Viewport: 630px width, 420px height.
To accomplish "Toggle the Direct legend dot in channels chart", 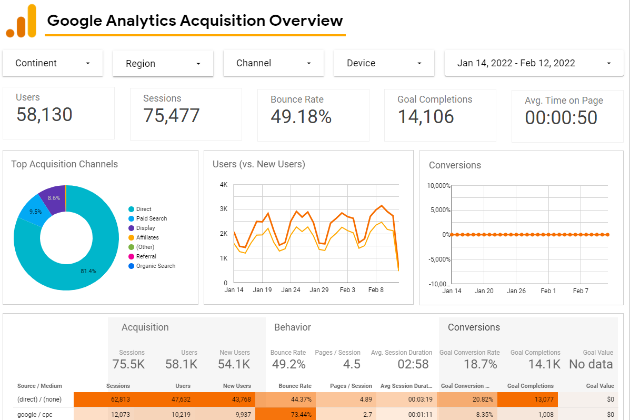I will click(x=131, y=209).
